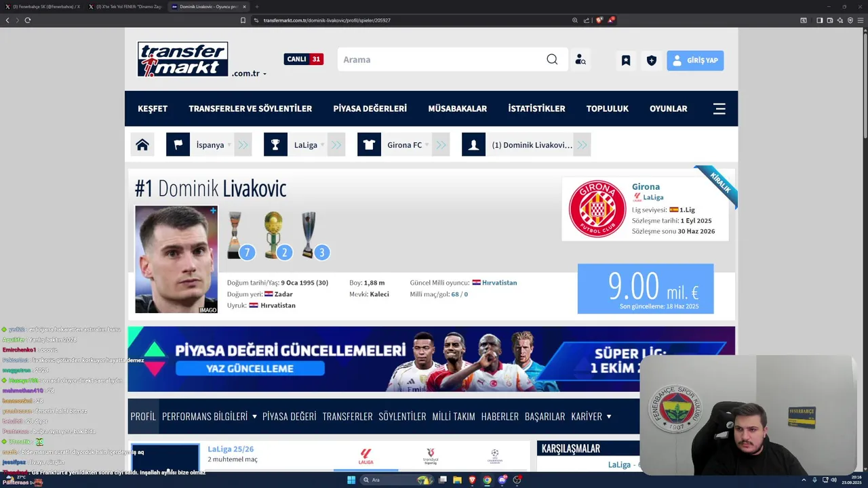Click the golden trophy with badge 2
The width and height of the screenshot is (868, 488).
tap(277, 236)
